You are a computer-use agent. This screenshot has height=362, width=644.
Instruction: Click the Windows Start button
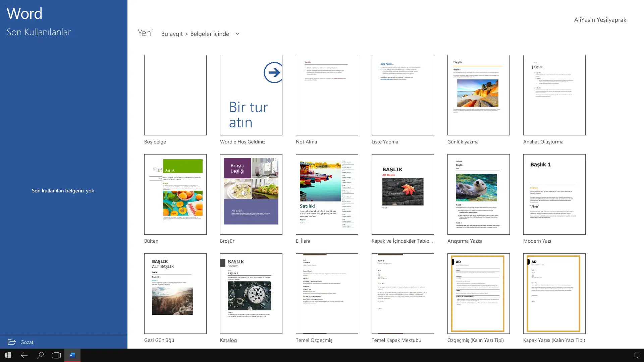click(8, 355)
